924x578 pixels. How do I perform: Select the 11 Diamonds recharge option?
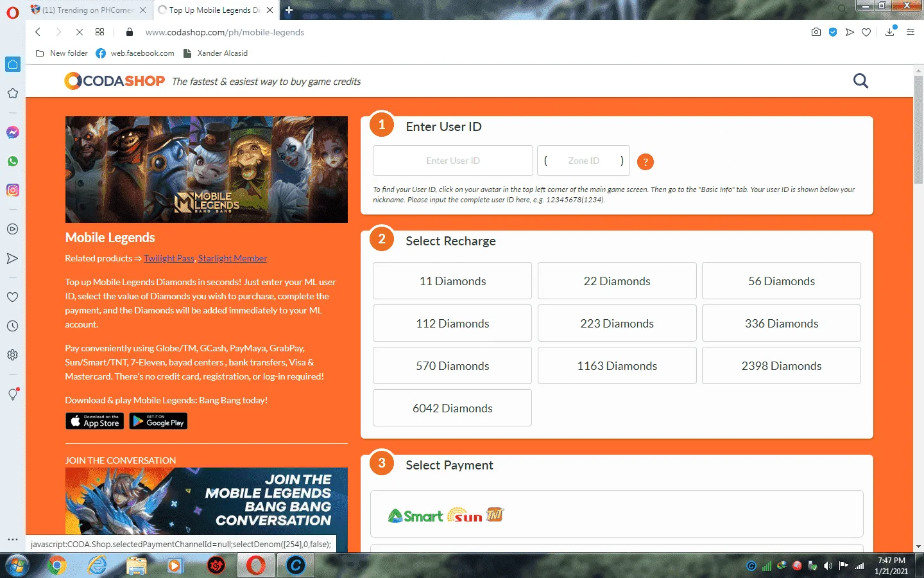[x=452, y=281]
